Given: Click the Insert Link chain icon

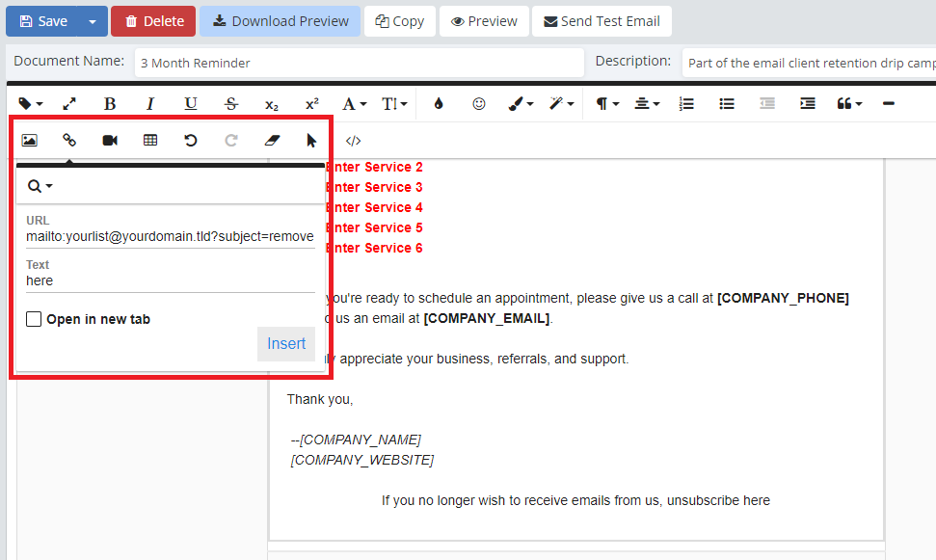Looking at the screenshot, I should pyautogui.click(x=69, y=141).
